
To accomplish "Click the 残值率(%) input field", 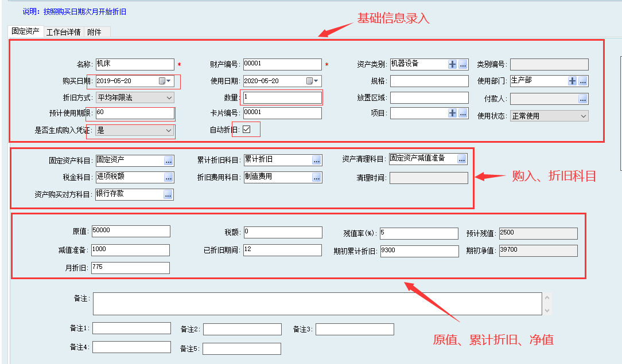I will [419, 233].
